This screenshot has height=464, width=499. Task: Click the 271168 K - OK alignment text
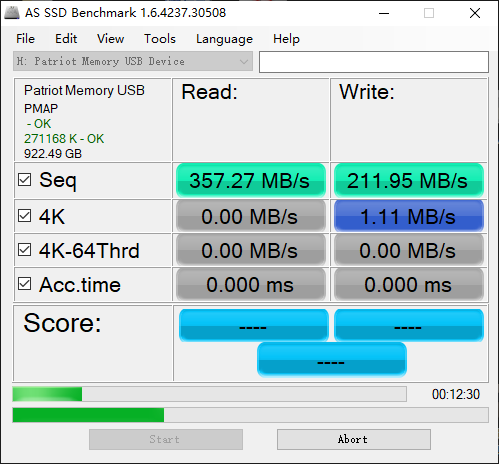[x=64, y=139]
